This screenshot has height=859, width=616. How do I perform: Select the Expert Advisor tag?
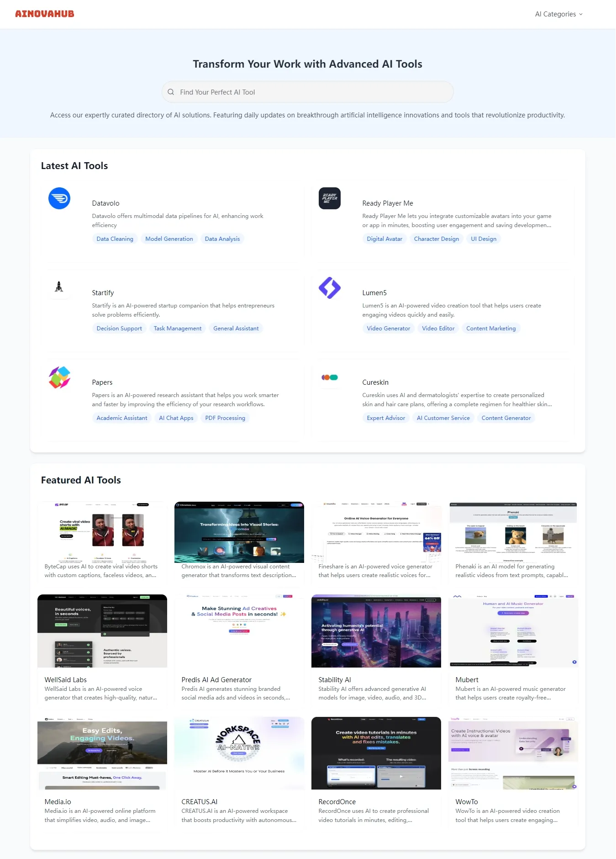[x=386, y=418]
